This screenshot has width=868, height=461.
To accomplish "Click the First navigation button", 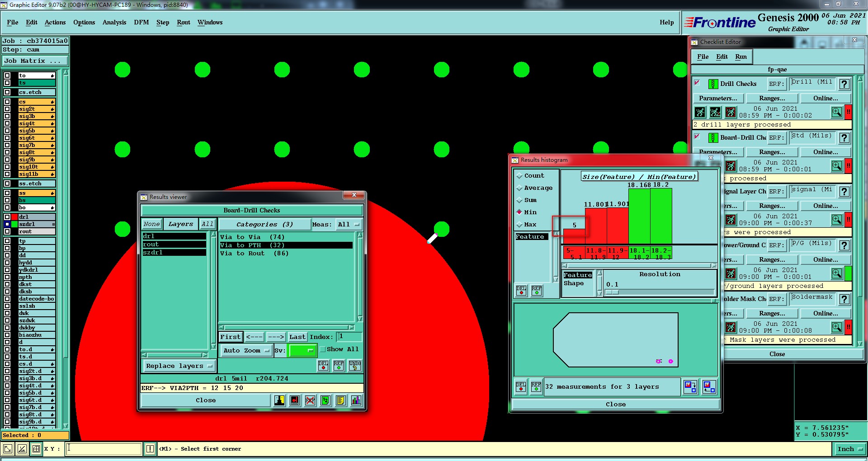I will pyautogui.click(x=231, y=337).
